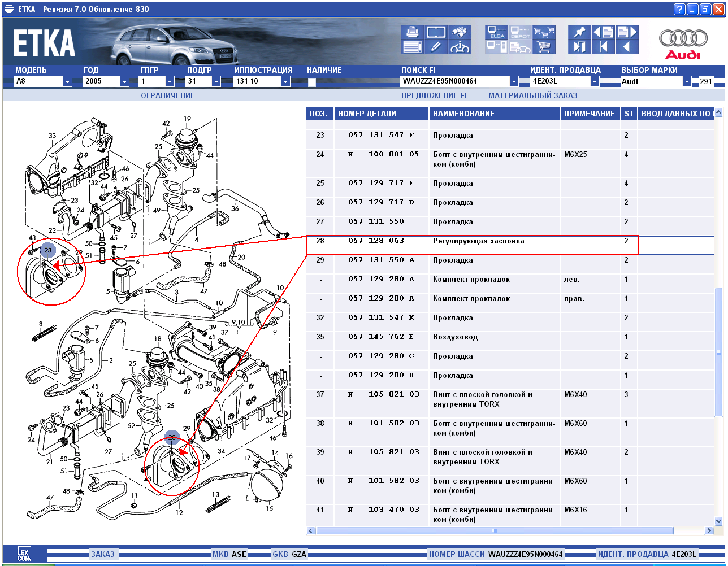Expand the ИЛЛЮСТРАЦИЯ dropdown
Image resolution: width=728 pixels, height=566 pixels.
[x=285, y=81]
